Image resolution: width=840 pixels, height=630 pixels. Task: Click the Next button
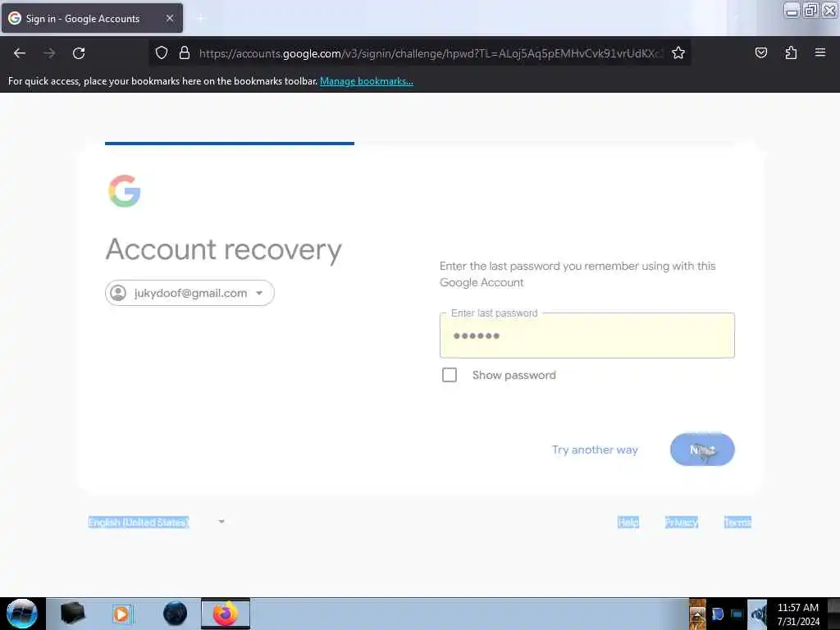[702, 450]
